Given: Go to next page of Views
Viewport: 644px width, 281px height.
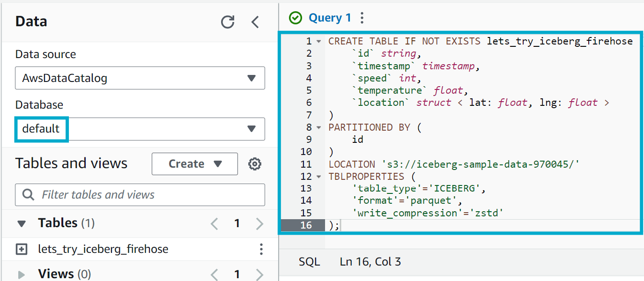Looking at the screenshot, I should tap(260, 274).
